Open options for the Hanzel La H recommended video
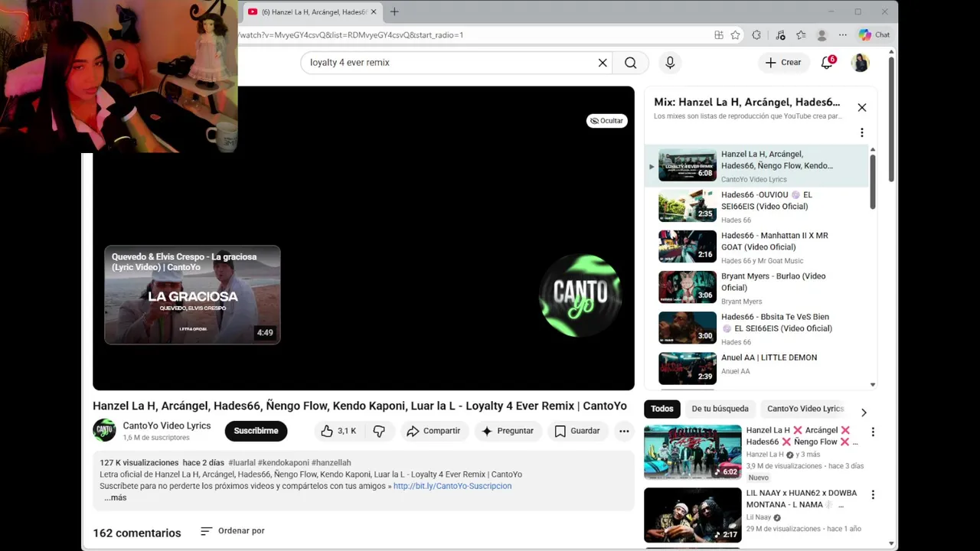 873,432
